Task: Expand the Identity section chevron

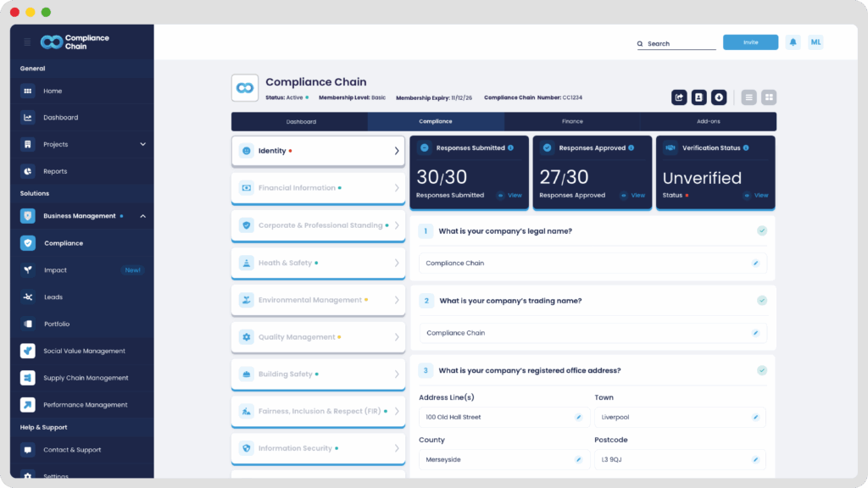Action: pyautogui.click(x=397, y=151)
